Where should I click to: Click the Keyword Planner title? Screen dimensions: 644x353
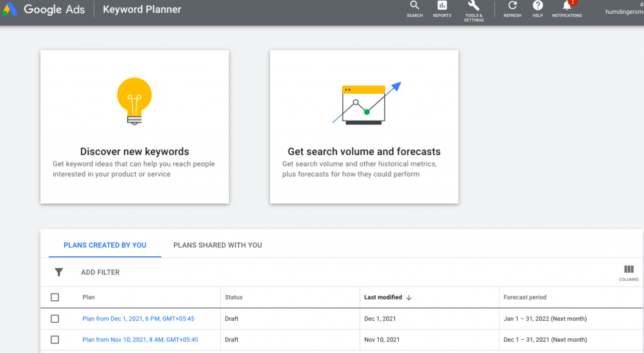click(142, 9)
